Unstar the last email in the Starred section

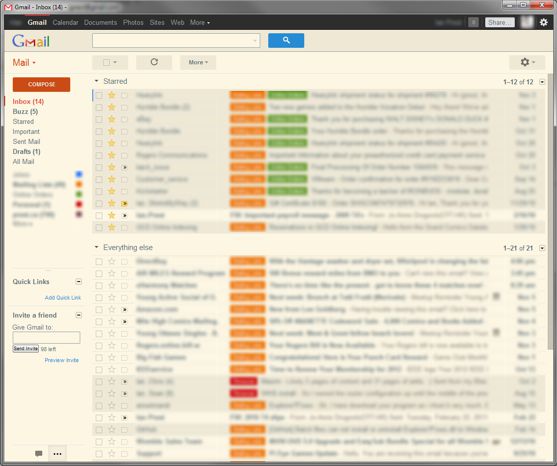click(112, 227)
